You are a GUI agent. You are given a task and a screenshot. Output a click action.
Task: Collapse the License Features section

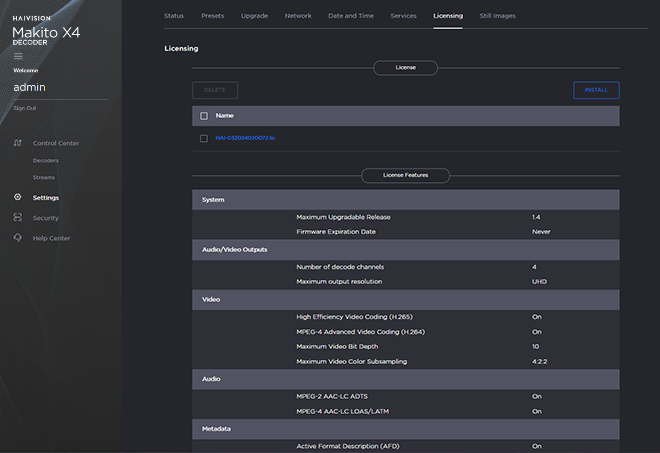[x=406, y=175]
